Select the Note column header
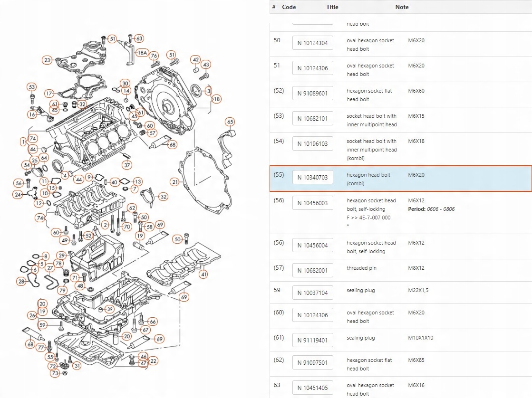This screenshot has height=398, width=532. point(402,7)
